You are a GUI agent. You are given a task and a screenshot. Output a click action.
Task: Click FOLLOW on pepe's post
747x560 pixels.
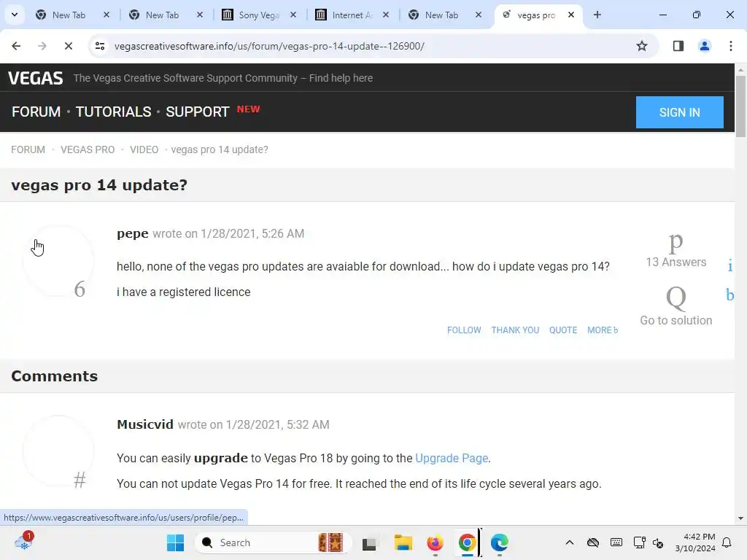(463, 330)
